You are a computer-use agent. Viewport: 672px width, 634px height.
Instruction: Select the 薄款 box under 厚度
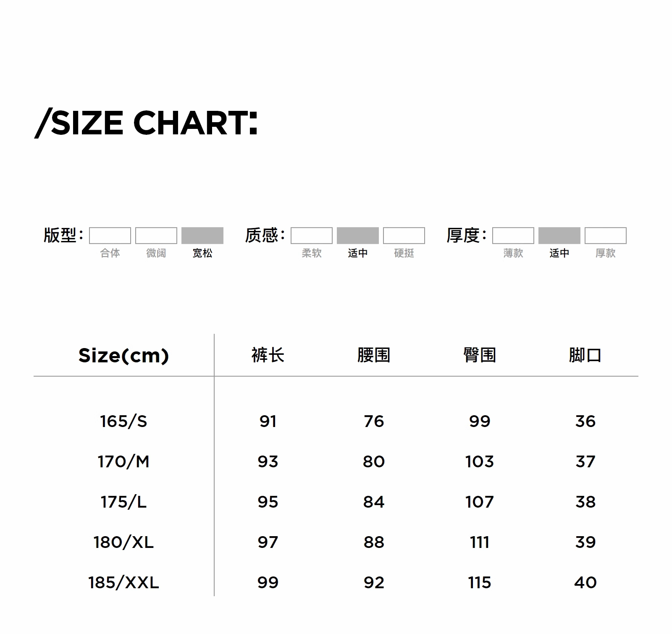tap(513, 236)
